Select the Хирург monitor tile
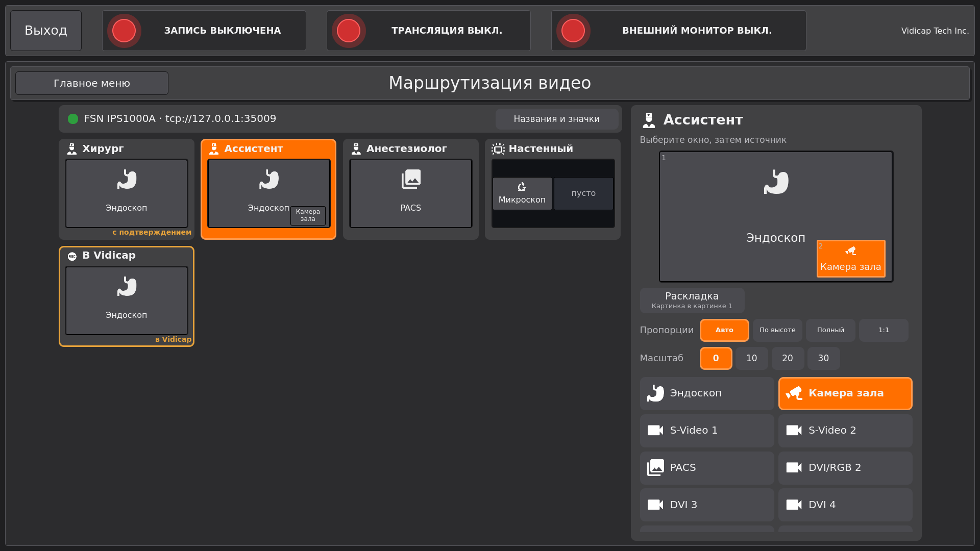 pos(127,189)
